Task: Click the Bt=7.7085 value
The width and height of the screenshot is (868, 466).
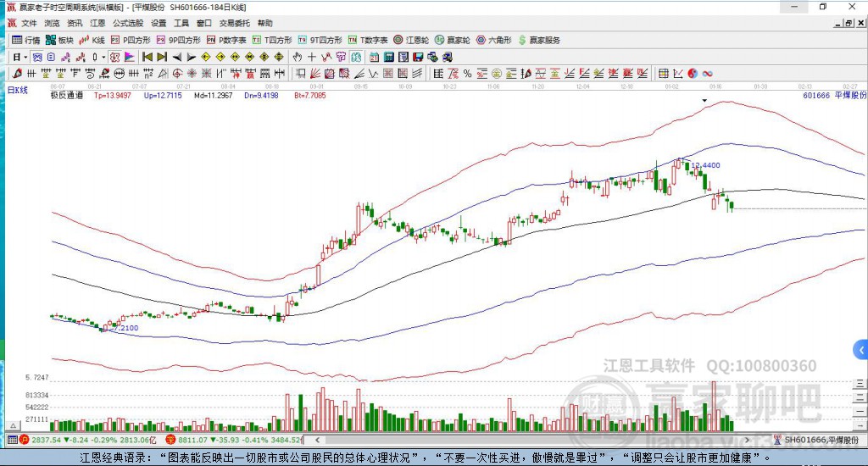Action: [x=310, y=95]
